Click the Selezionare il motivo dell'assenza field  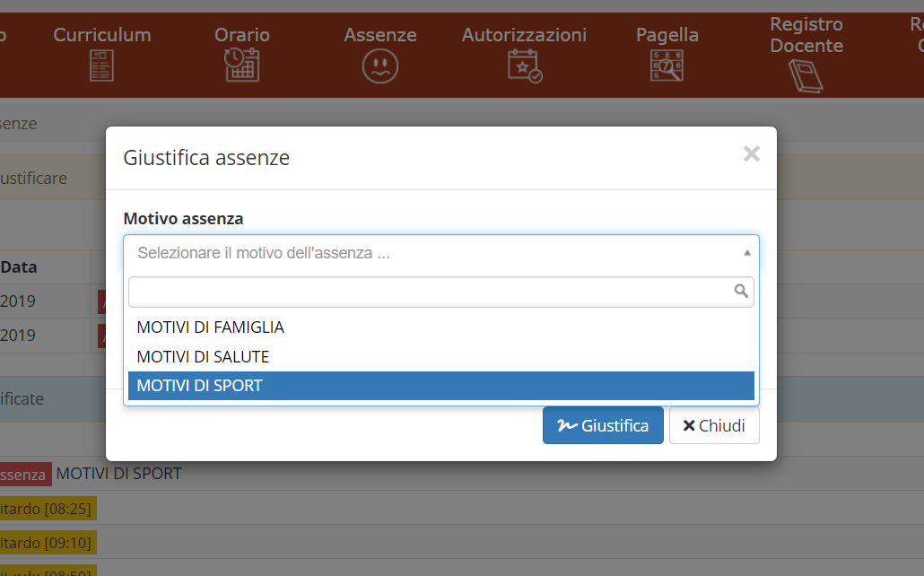[x=431, y=253]
